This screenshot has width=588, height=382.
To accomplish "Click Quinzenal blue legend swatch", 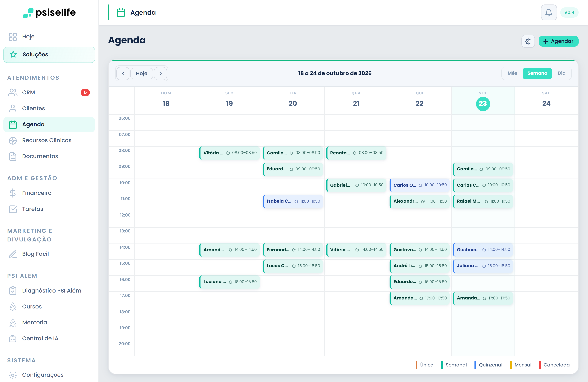I will pos(475,365).
